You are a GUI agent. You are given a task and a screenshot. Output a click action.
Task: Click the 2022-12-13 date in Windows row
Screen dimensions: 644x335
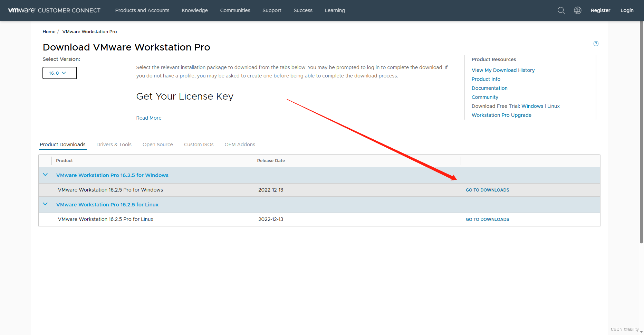pos(271,190)
